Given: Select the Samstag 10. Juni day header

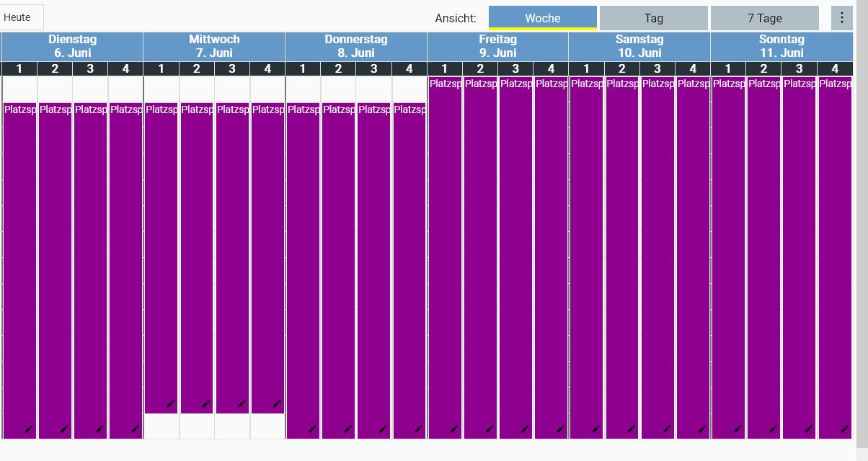Looking at the screenshot, I should click(639, 46).
